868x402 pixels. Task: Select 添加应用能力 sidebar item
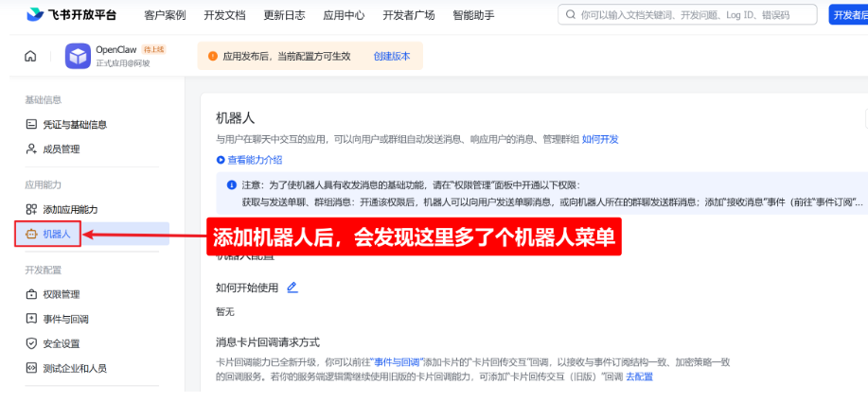pyautogui.click(x=70, y=209)
